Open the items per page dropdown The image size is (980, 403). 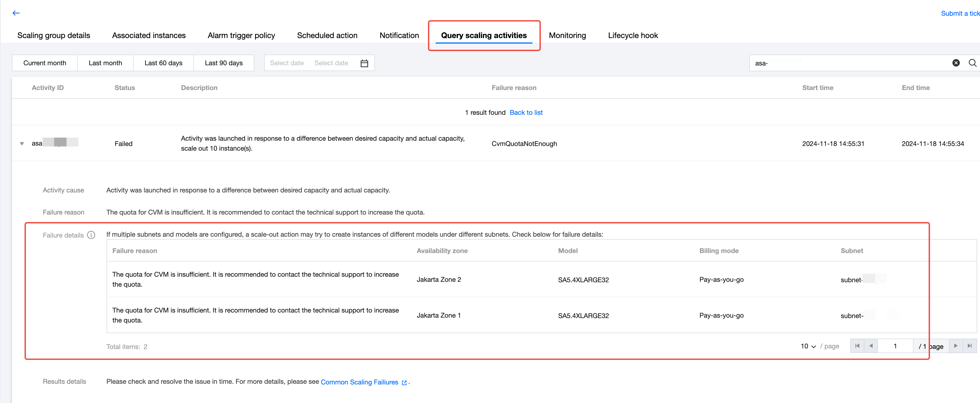click(808, 346)
